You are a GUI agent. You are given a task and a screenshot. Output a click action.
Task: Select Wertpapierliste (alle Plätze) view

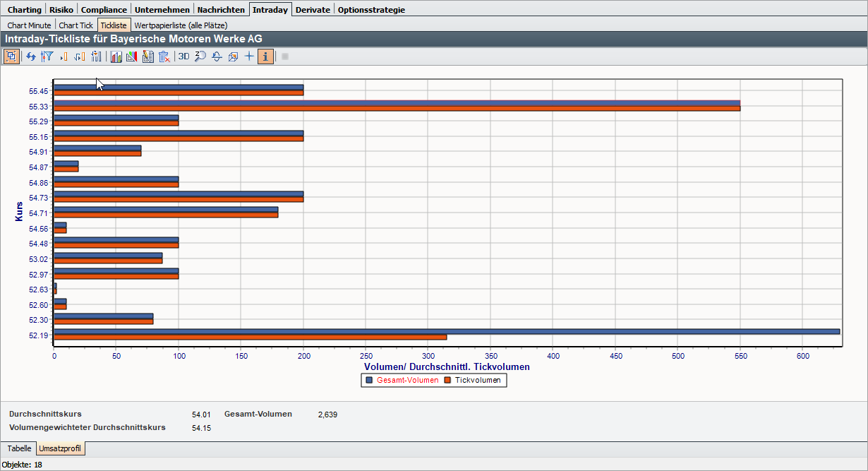181,25
